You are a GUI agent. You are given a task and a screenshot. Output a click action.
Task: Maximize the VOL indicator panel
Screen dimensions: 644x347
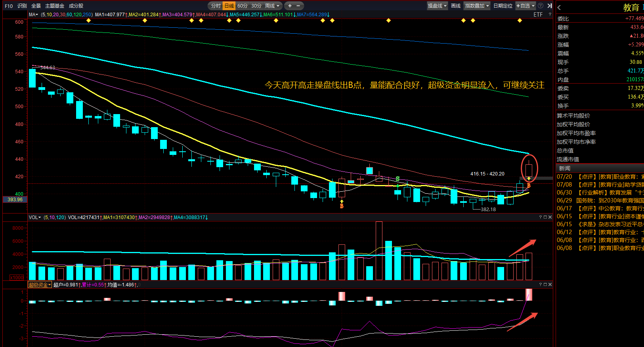tap(545, 217)
